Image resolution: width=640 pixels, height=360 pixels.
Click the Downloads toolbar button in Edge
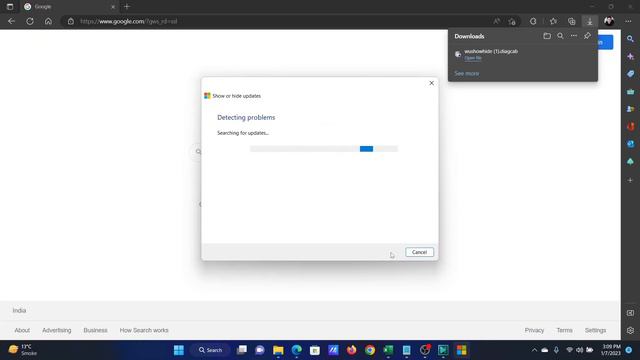[590, 21]
